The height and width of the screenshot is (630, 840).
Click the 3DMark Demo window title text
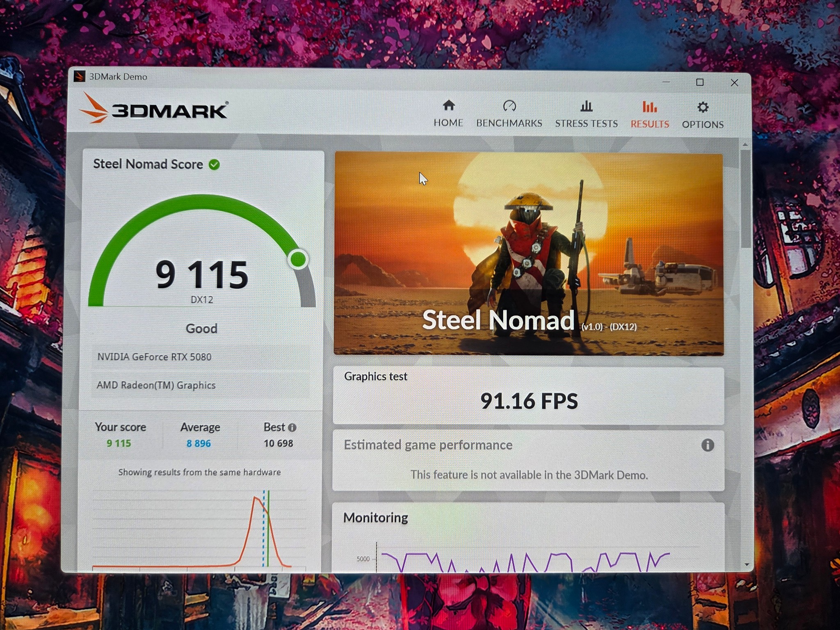coord(118,77)
